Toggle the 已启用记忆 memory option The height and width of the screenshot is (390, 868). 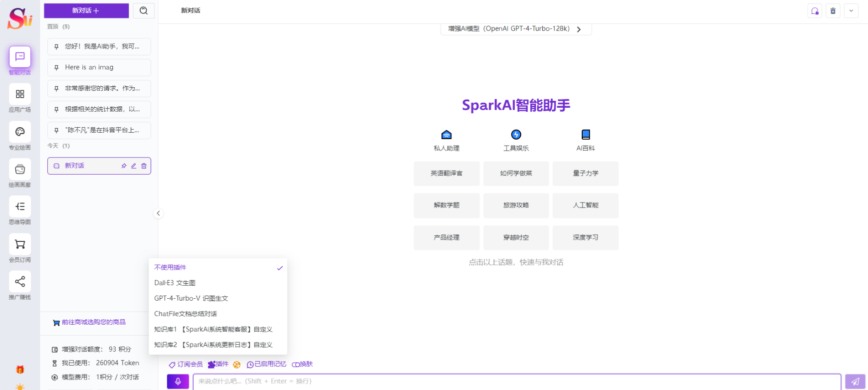click(267, 365)
